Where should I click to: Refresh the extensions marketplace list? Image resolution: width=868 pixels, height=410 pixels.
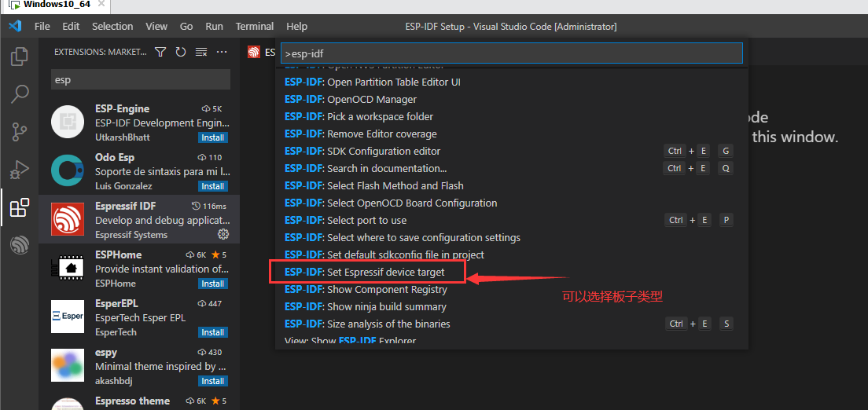pos(181,53)
